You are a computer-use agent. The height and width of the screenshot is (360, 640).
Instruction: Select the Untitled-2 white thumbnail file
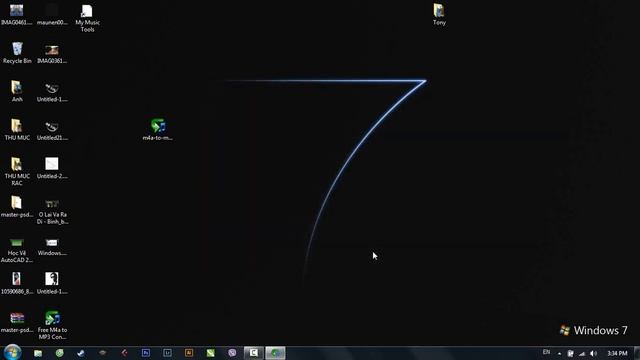click(52, 168)
